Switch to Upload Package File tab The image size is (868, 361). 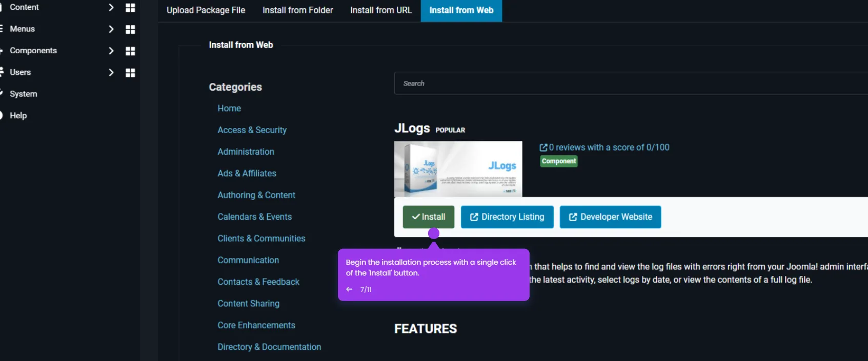pyautogui.click(x=206, y=10)
